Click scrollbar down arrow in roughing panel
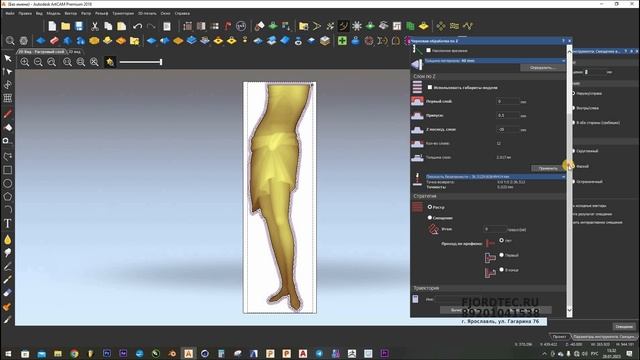640x360 pixels. coord(569,310)
